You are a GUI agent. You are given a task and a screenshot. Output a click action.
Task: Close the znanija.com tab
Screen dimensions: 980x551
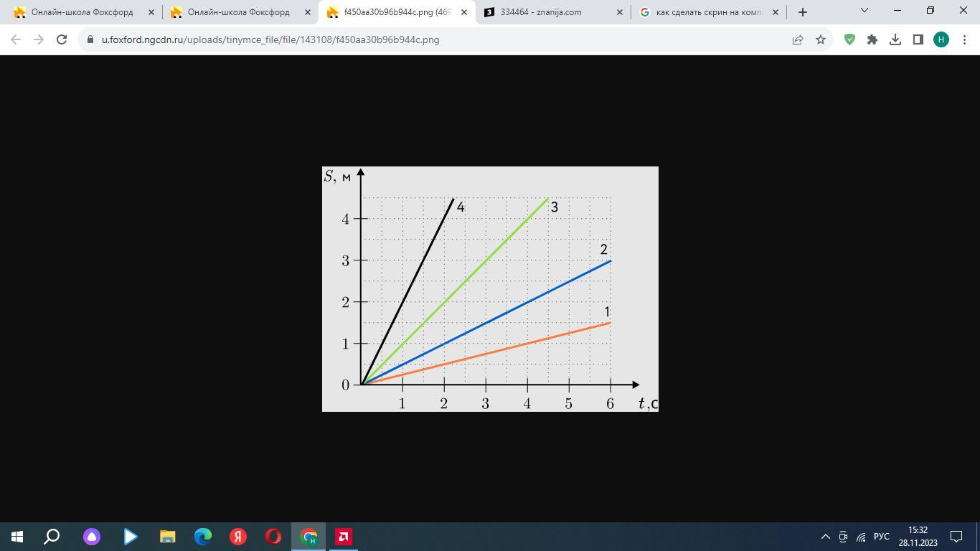pos(620,12)
